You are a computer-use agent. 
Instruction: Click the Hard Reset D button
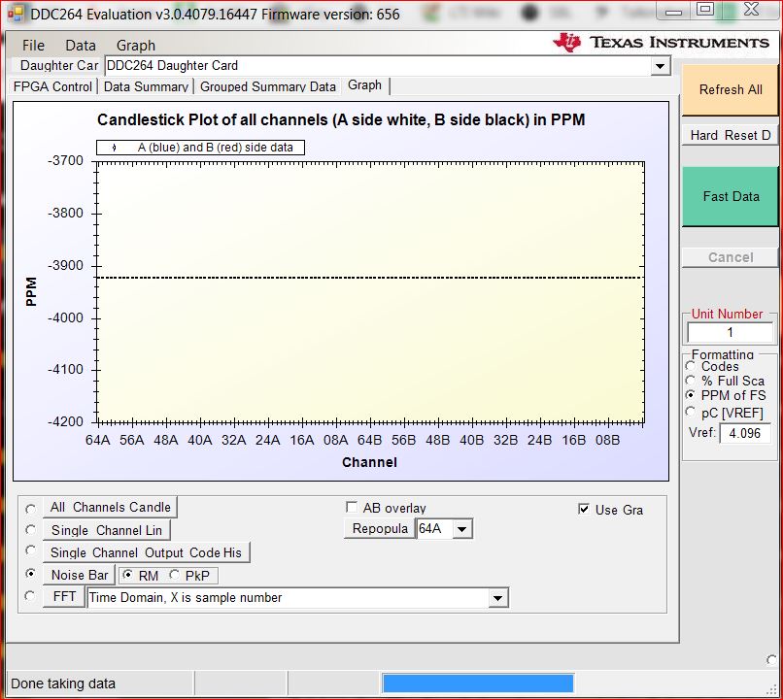(731, 135)
